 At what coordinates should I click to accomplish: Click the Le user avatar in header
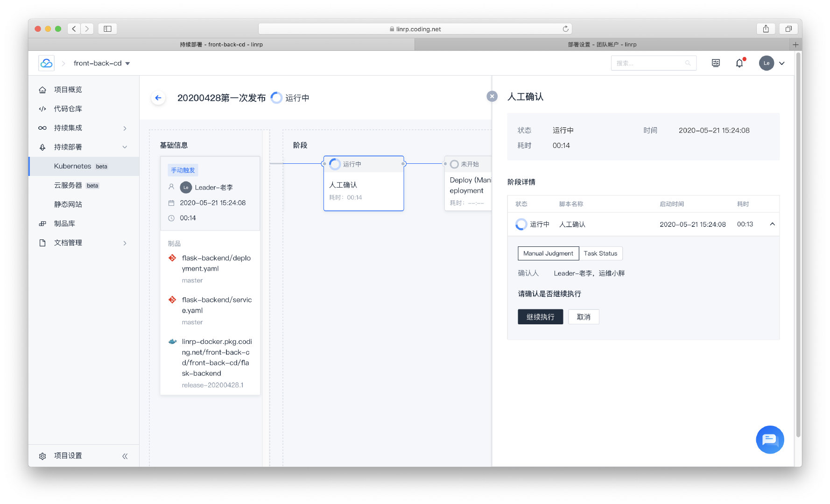(x=767, y=63)
